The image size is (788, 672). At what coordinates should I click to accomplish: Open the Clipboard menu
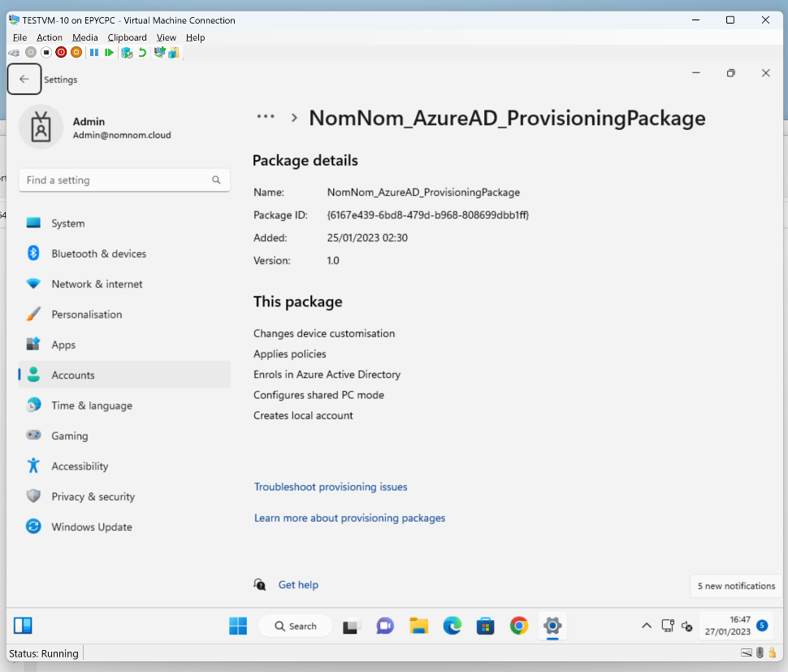127,37
